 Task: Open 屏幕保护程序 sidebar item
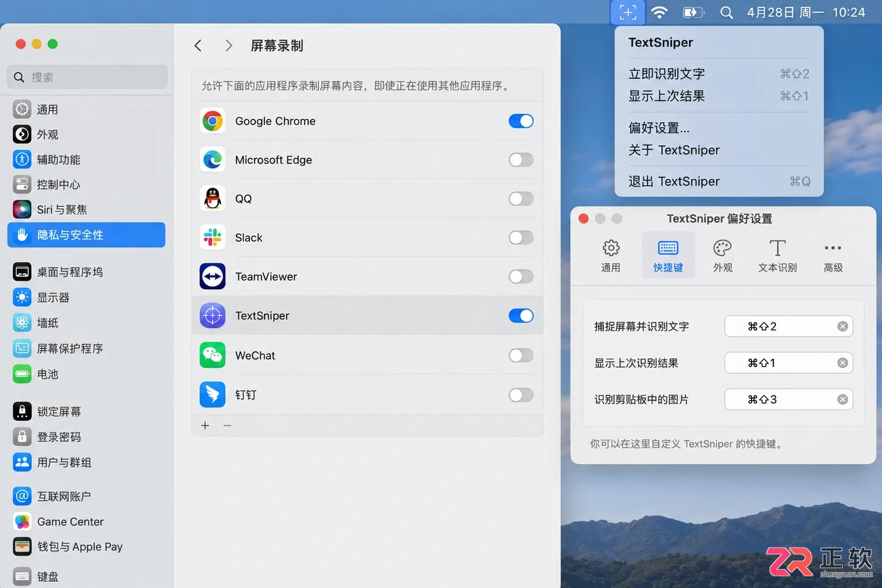pyautogui.click(x=86, y=349)
